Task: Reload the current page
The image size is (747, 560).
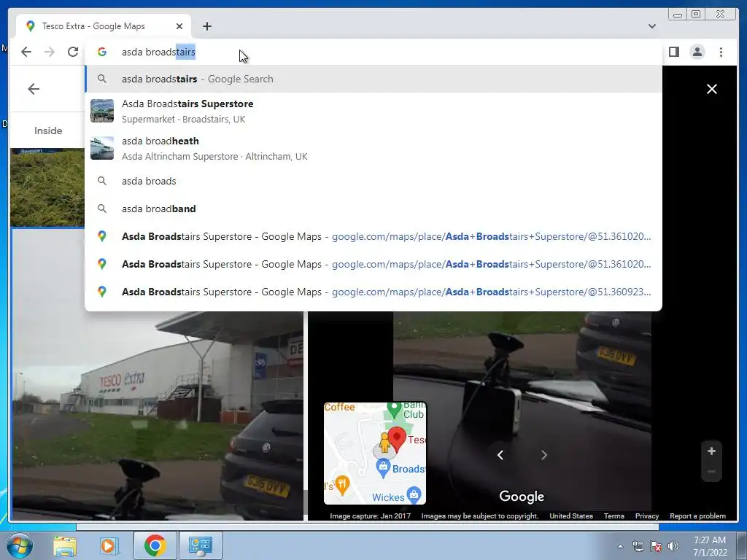Action: pos(73,52)
